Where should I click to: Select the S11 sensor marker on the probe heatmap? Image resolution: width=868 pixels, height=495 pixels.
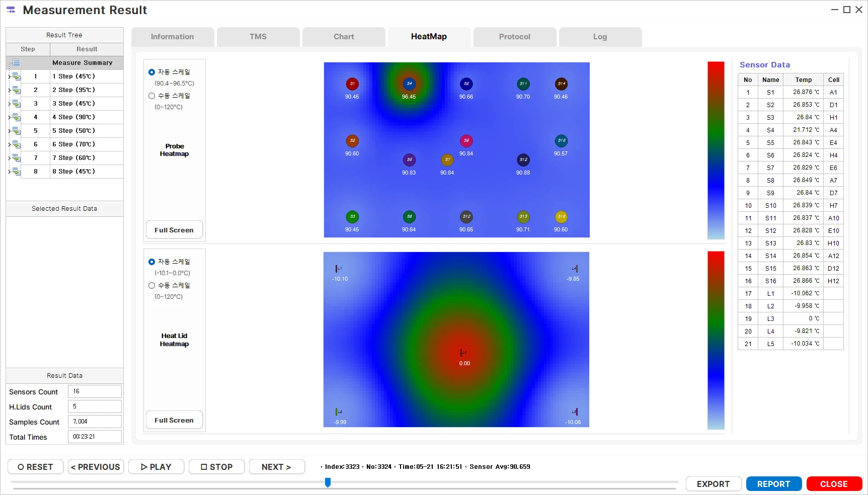[x=523, y=84]
